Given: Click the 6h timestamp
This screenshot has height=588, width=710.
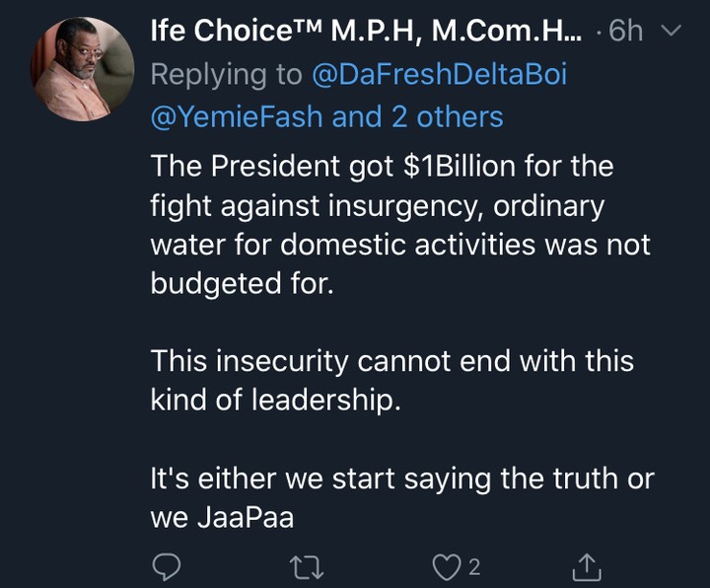Looking at the screenshot, I should [x=625, y=33].
